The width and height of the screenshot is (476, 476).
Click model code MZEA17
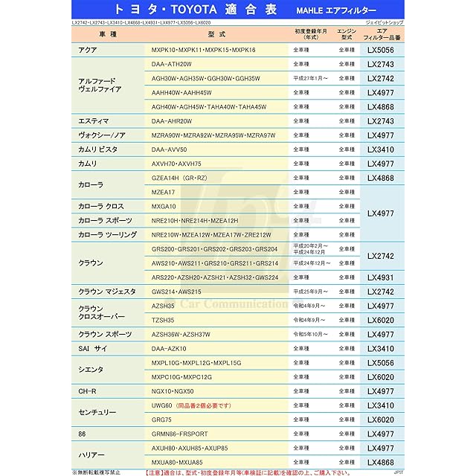point(164,192)
